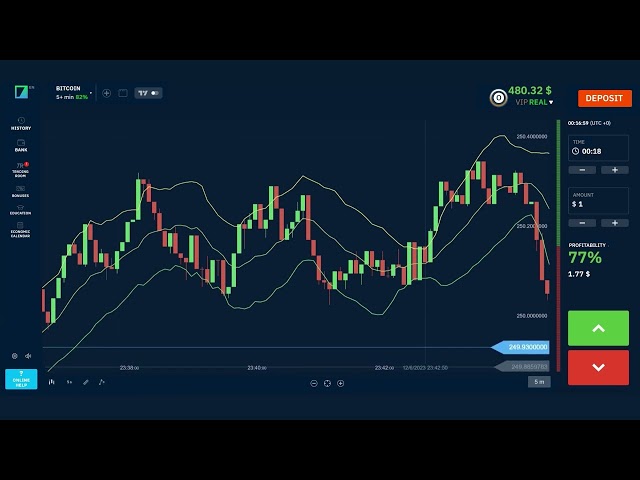Open the History panel
Screen dimensions: 640x480
[x=21, y=123]
